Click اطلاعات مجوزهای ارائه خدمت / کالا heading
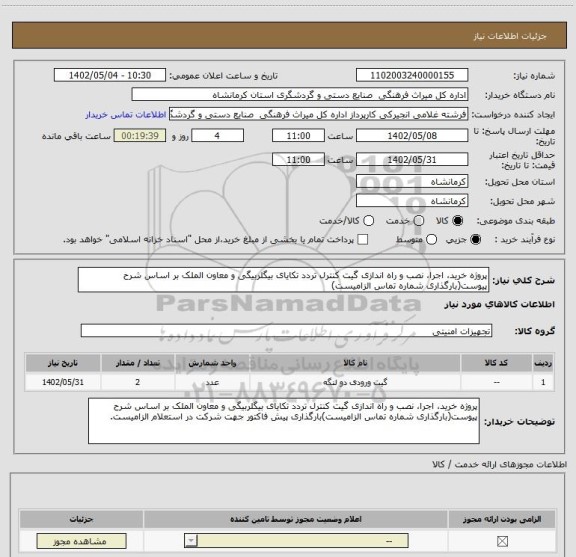Viewport: 576px width, 557px height. pos(499,464)
